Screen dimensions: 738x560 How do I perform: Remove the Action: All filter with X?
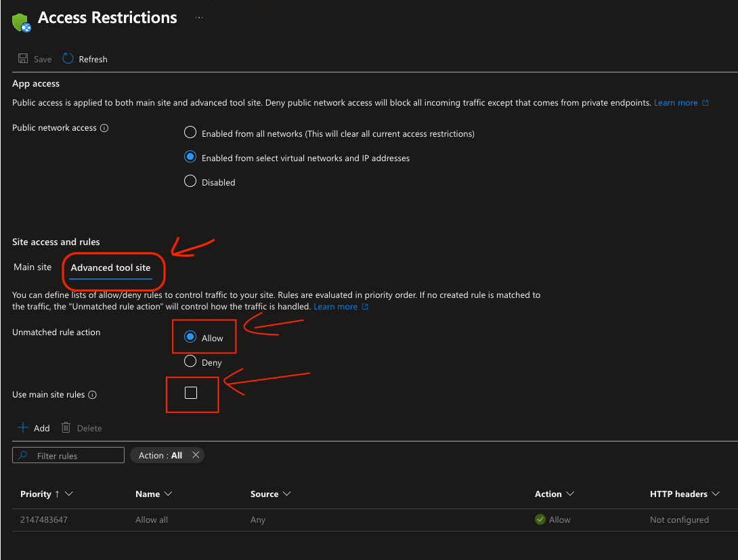[196, 455]
